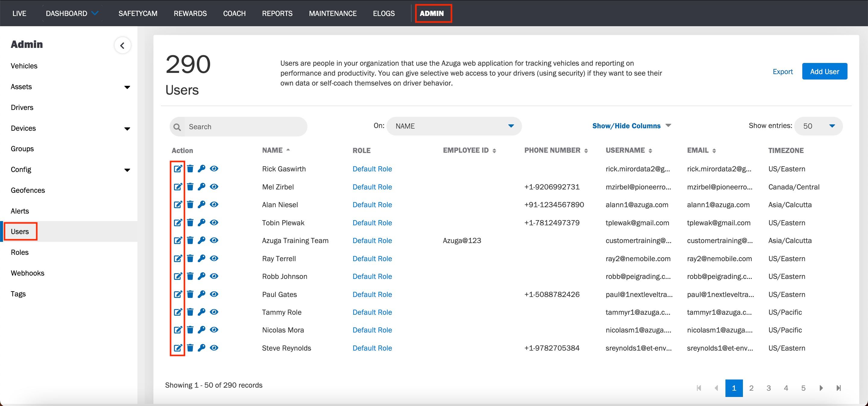Click key icon for Mel Zirbel
This screenshot has width=868, height=406.
coord(202,186)
